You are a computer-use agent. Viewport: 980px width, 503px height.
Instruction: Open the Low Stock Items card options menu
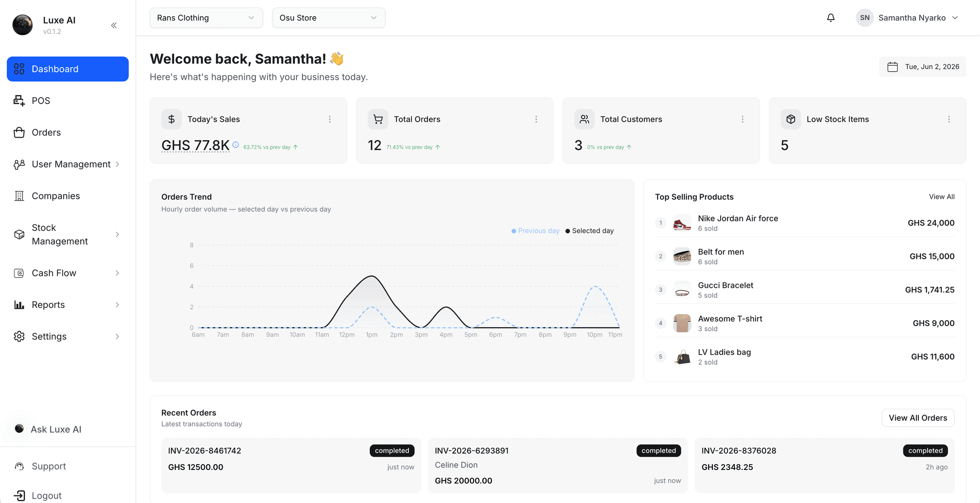click(x=949, y=119)
